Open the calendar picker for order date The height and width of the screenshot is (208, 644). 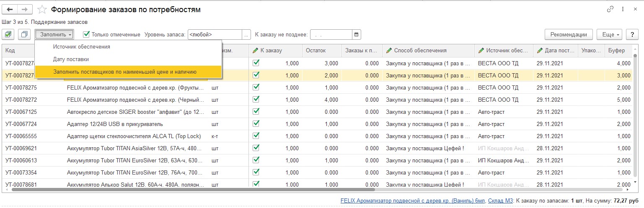(356, 34)
